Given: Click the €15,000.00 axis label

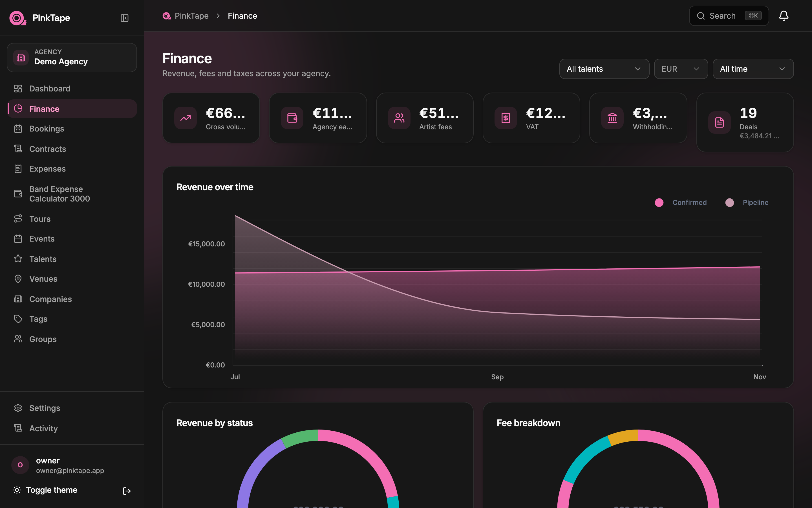Looking at the screenshot, I should tap(206, 244).
